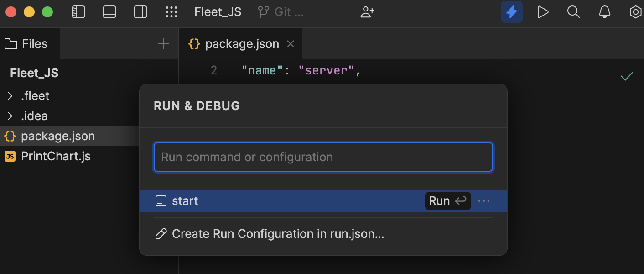Add a new file with the plus button
The width and height of the screenshot is (644, 274).
tap(163, 43)
